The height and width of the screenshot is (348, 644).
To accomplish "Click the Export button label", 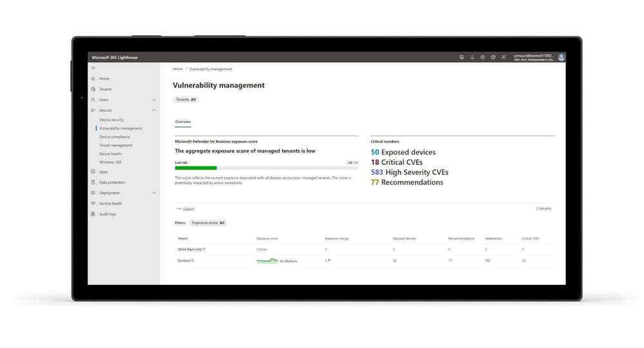I will [188, 209].
